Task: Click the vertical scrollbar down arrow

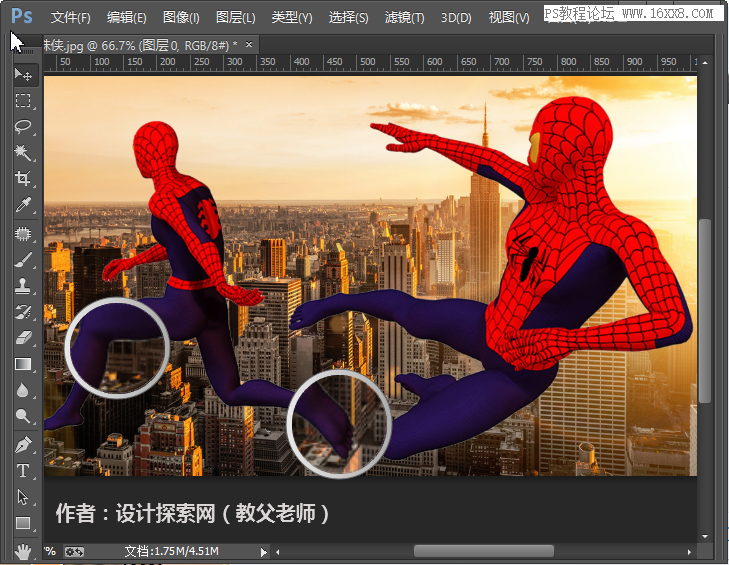Action: 705,536
